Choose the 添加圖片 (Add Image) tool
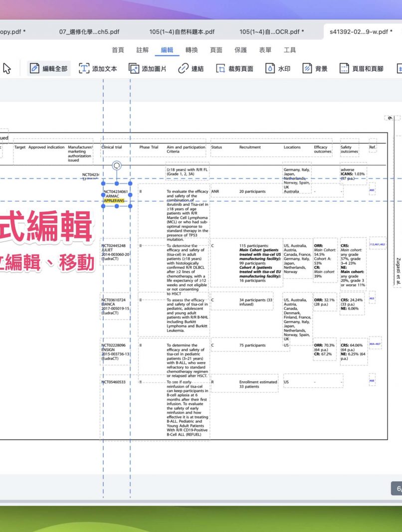The height and width of the screenshot is (532, 402). [148, 69]
